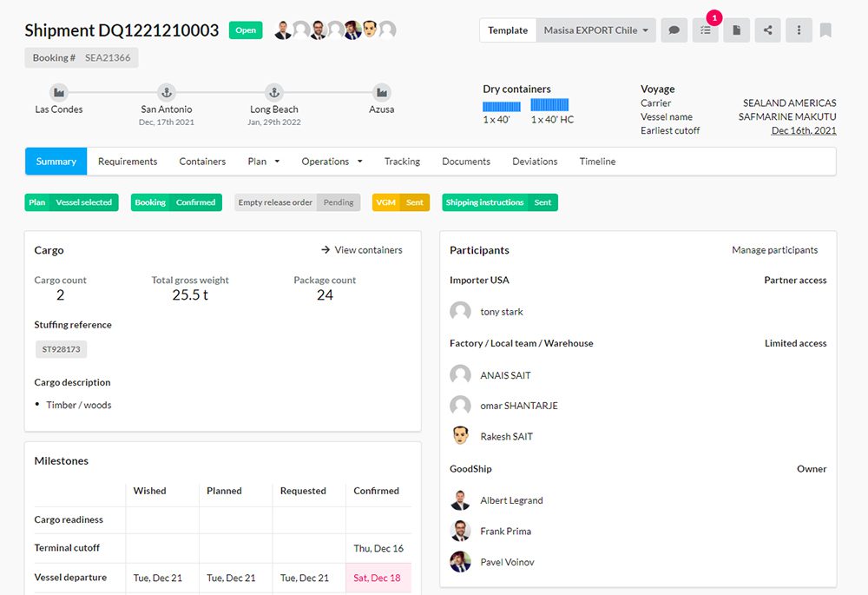Open the Documents tab

coord(466,162)
